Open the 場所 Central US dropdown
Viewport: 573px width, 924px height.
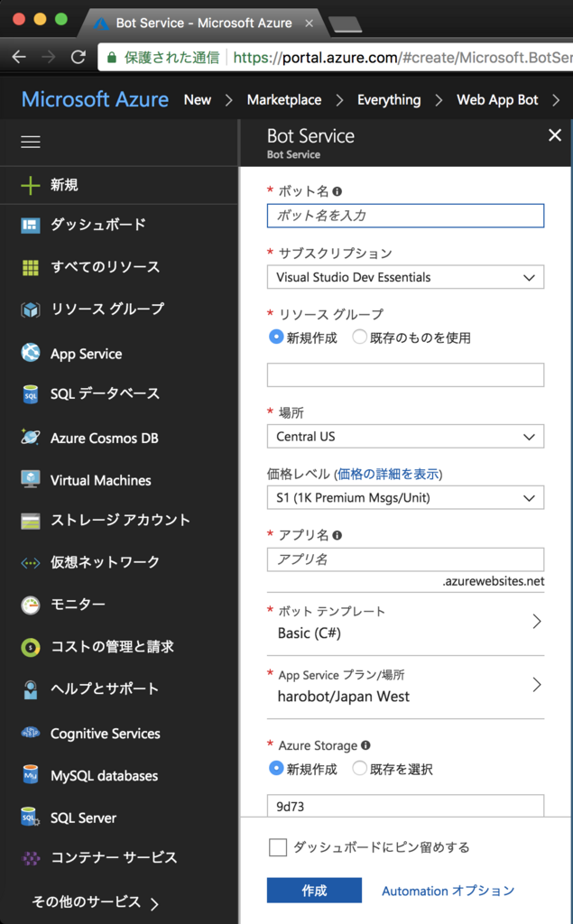point(405,437)
